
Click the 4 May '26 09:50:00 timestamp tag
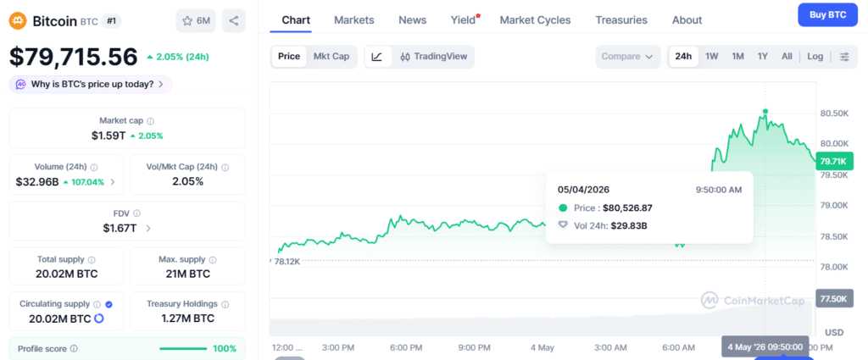click(765, 346)
